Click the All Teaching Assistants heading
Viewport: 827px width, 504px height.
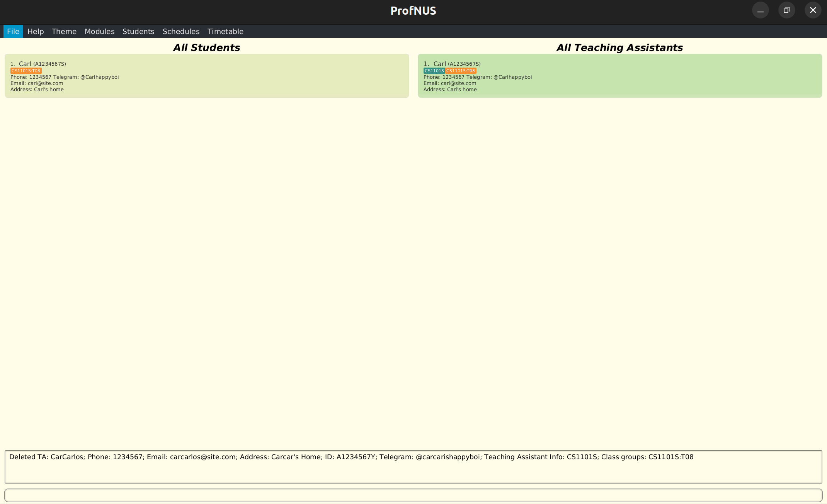[619, 48]
